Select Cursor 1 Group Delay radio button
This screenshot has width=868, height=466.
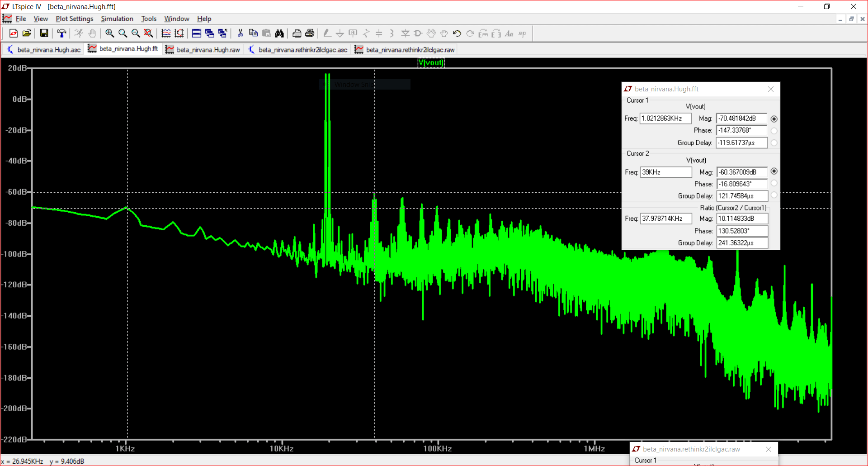(774, 143)
